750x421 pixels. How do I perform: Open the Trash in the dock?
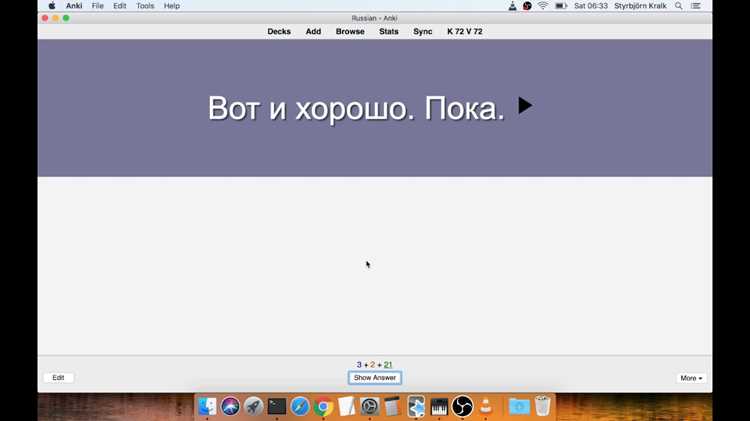(542, 406)
